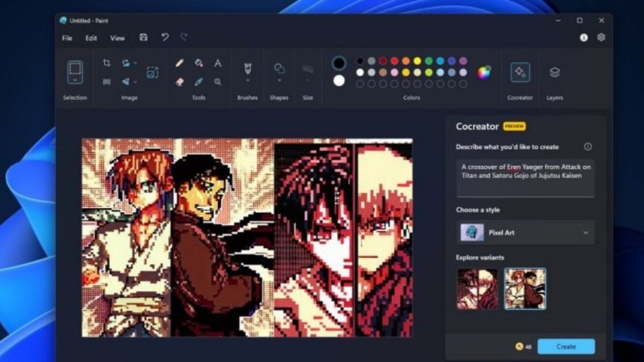Pick the pink palette swatch
The width and height of the screenshot is (644, 362).
click(394, 72)
